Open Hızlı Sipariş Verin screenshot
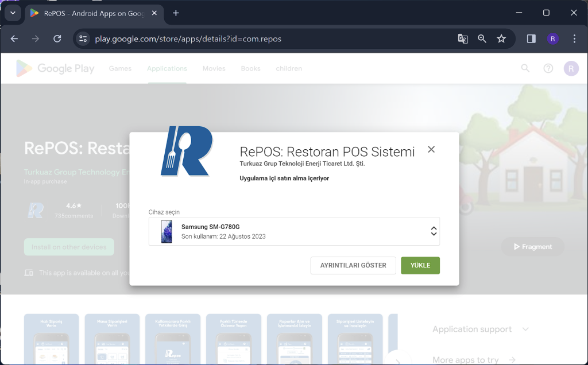The image size is (588, 365). click(x=51, y=339)
